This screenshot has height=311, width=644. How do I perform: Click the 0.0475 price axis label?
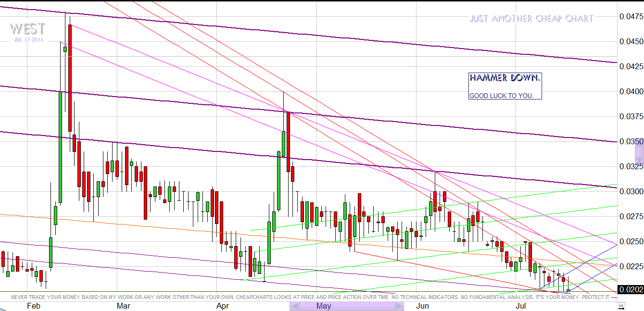click(x=630, y=16)
